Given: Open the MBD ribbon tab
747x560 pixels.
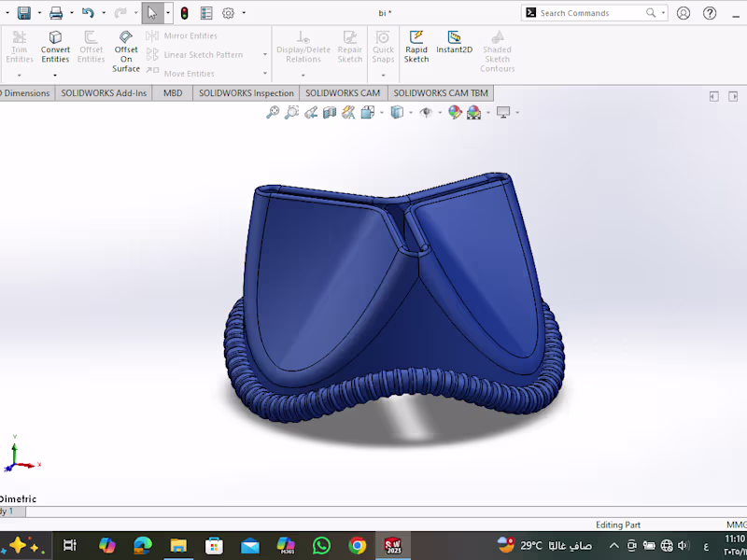Looking at the screenshot, I should click(x=172, y=92).
